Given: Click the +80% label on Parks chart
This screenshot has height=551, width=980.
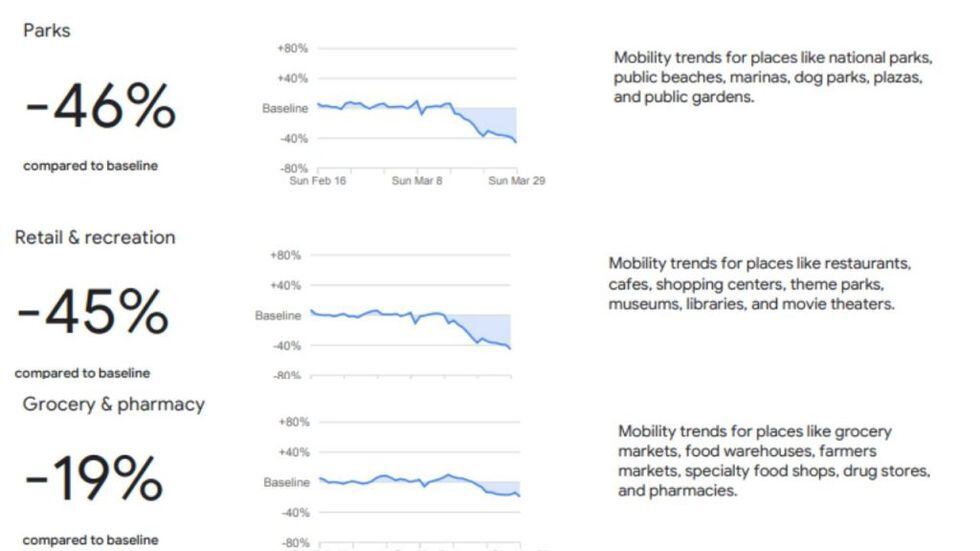Looking at the screenshot, I should tap(290, 48).
